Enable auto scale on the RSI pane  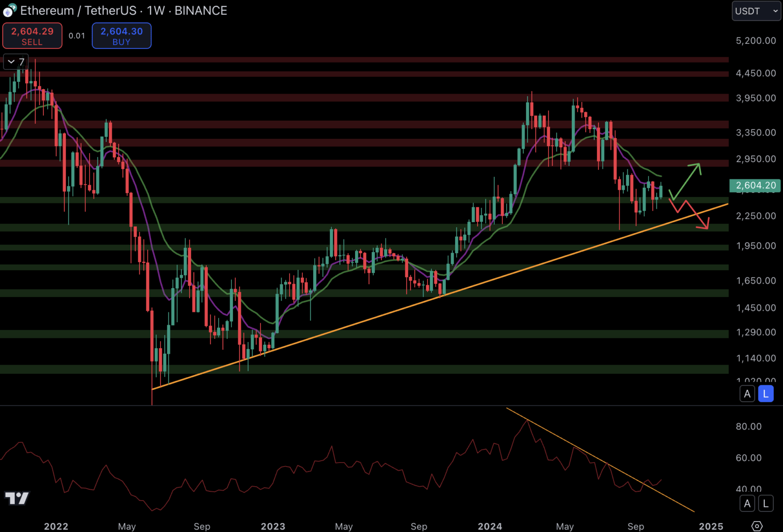(x=747, y=503)
